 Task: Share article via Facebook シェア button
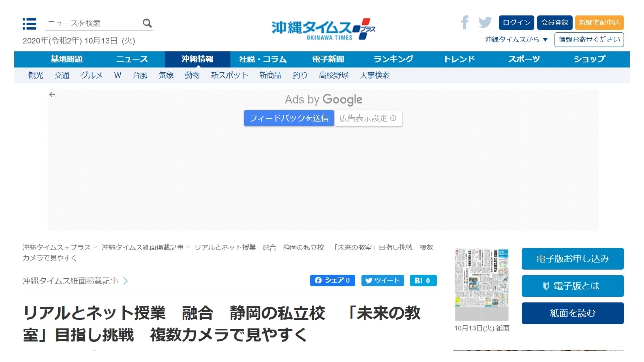[x=332, y=281]
